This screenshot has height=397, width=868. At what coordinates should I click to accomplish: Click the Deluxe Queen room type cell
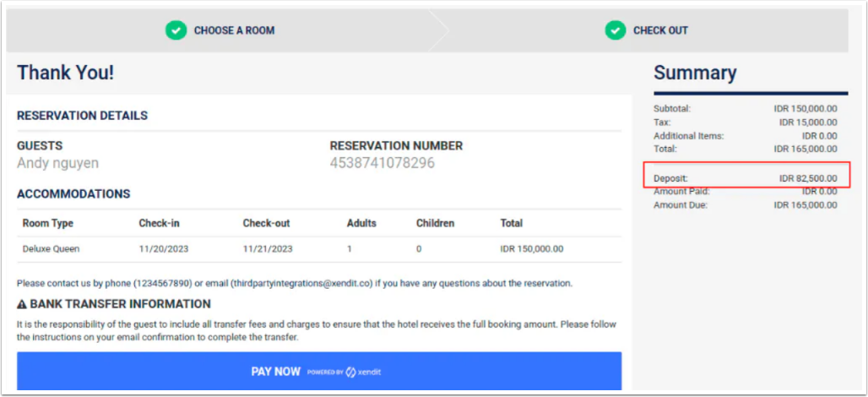51,249
